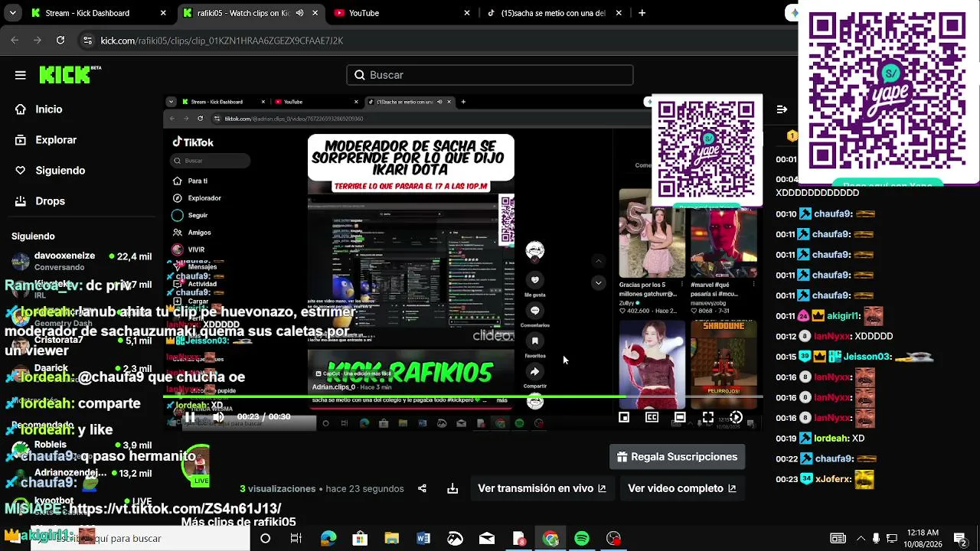The image size is (980, 551).
Task: Open the Mail app from taskbar
Action: click(x=487, y=539)
